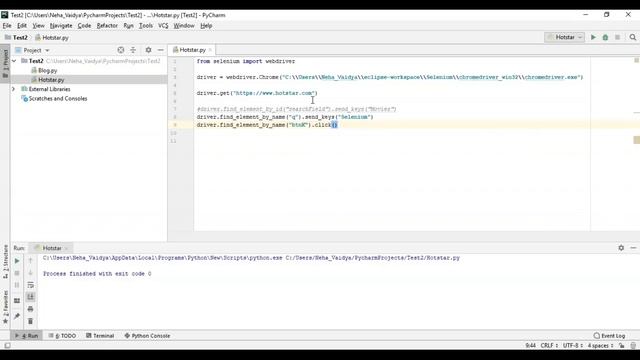Collapse all icon in Project panel
Viewport: 640px width, 360px height.
tap(133, 50)
